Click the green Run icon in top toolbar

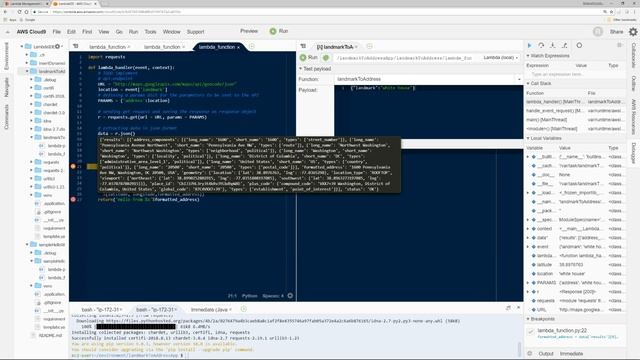(273, 31)
